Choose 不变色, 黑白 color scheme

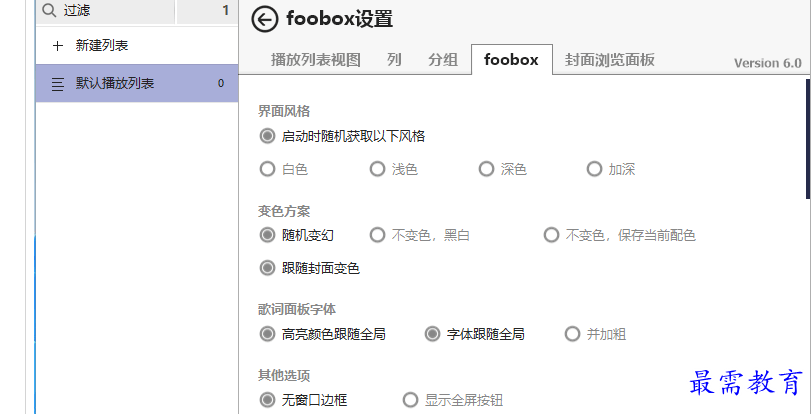[378, 235]
